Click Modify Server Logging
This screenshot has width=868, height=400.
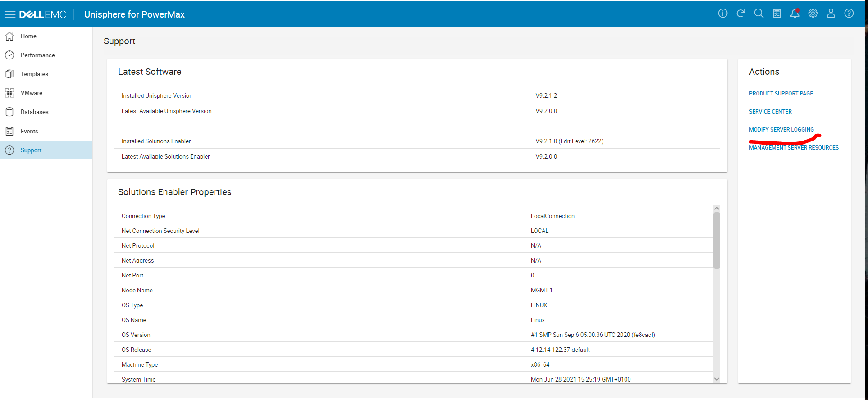pyautogui.click(x=781, y=130)
